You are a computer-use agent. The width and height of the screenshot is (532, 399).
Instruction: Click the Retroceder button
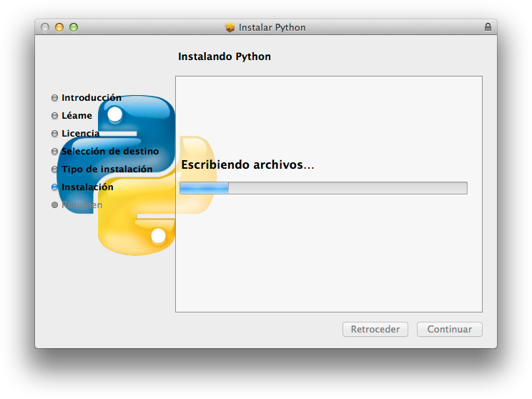tap(375, 329)
